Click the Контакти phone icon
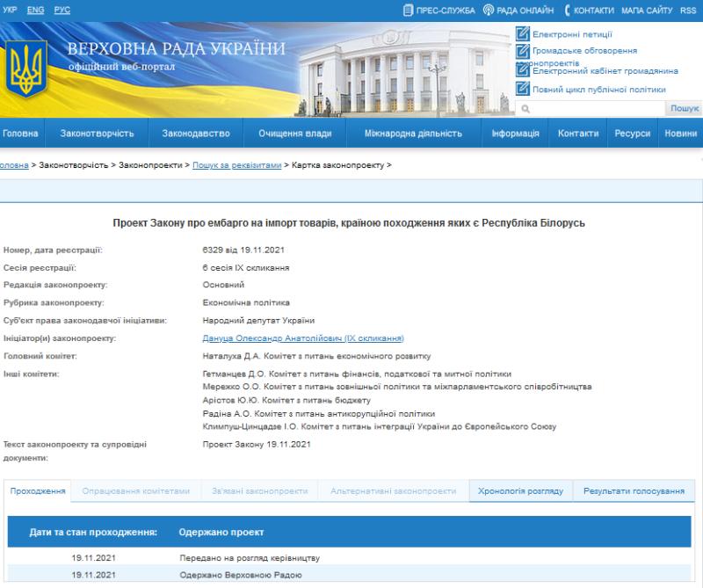703x588 pixels. [x=567, y=11]
